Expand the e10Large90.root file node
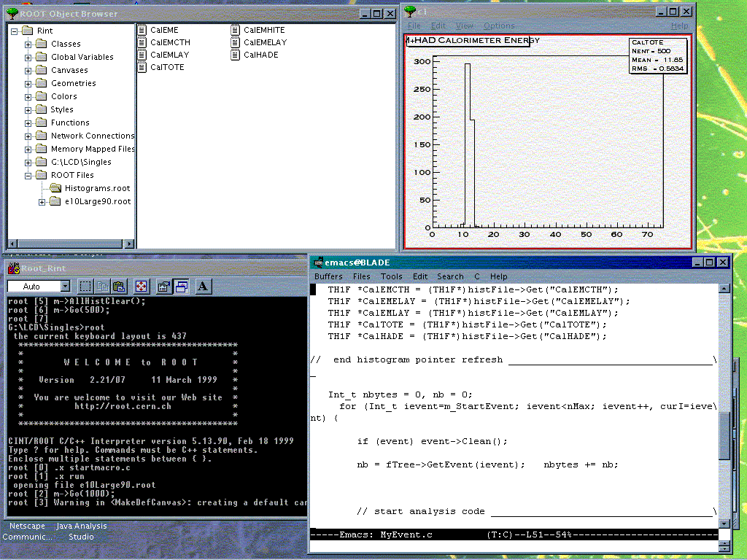 point(42,202)
